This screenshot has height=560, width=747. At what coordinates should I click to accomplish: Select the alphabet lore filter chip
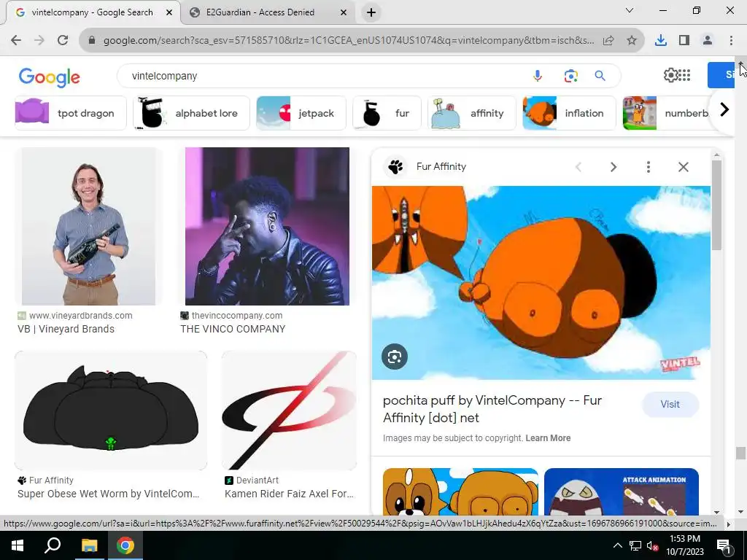[x=192, y=113]
